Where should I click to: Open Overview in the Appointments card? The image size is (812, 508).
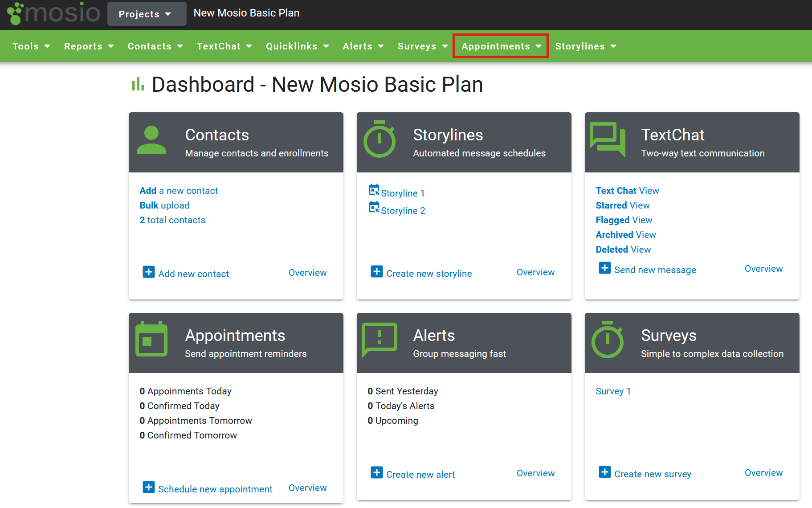[x=308, y=488]
